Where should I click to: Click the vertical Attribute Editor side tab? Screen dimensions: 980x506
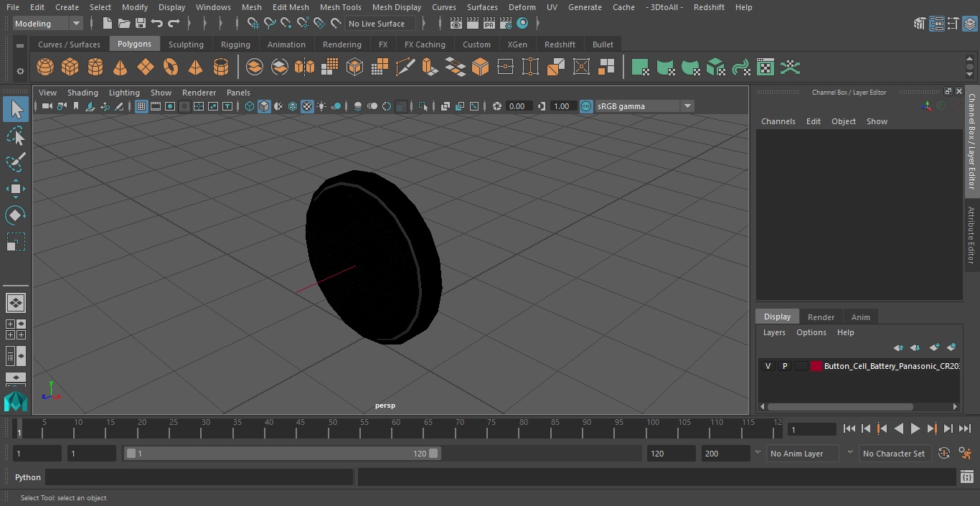coord(972,235)
